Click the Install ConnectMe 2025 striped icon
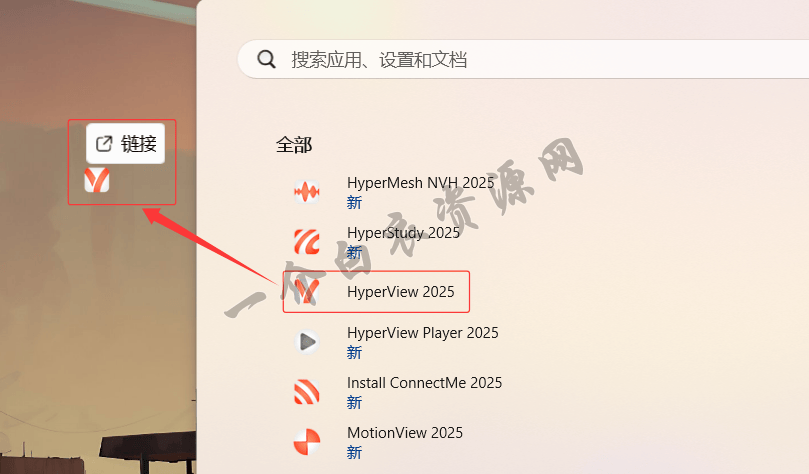The image size is (809, 474). [306, 391]
